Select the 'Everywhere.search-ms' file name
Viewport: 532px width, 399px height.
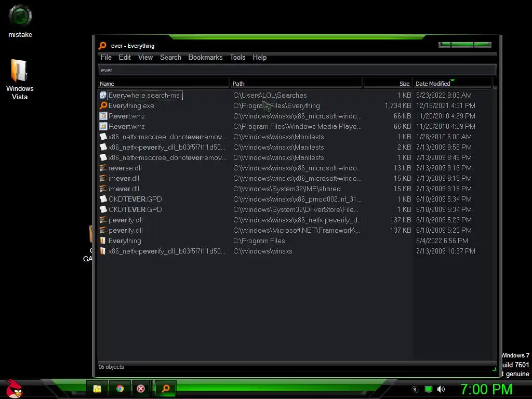click(x=144, y=96)
